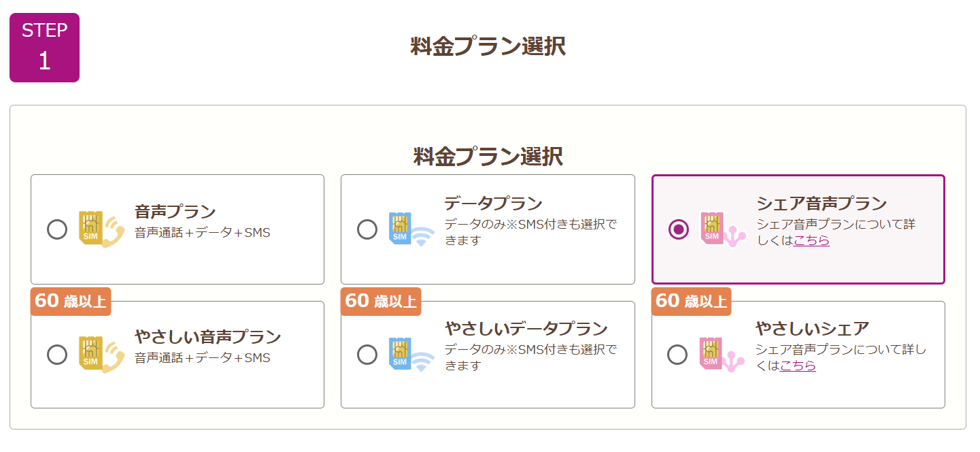The width and height of the screenshot is (980, 452).
Task: Click the yellow SIM phone icon for やさしい音声プラン
Action: [101, 355]
